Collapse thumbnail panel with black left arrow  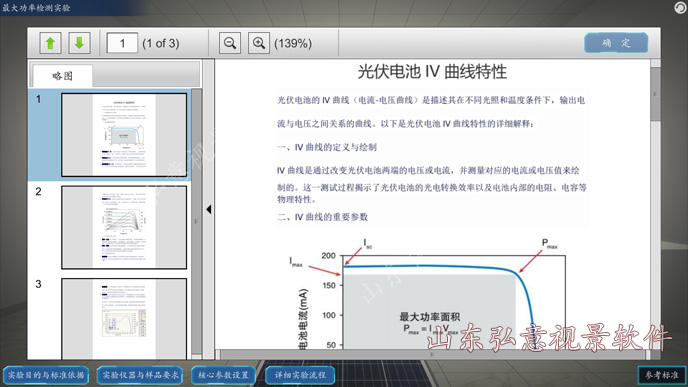pyautogui.click(x=209, y=210)
